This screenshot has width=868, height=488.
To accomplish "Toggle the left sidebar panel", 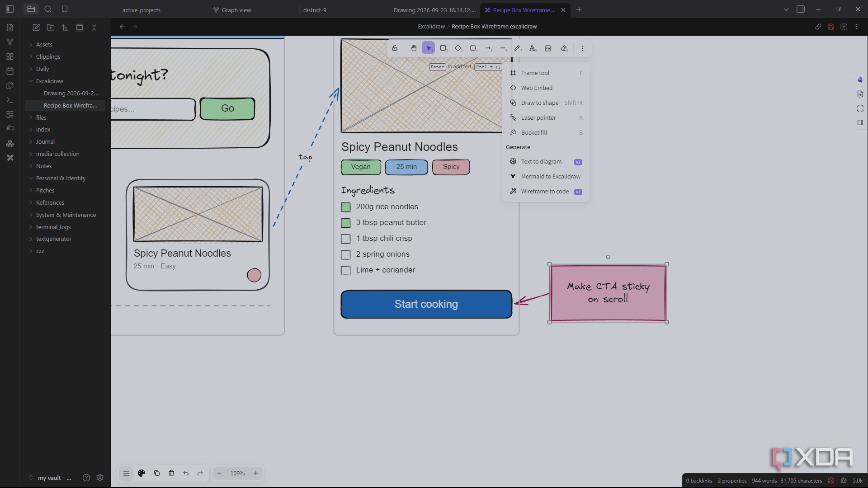I will coord(10,9).
